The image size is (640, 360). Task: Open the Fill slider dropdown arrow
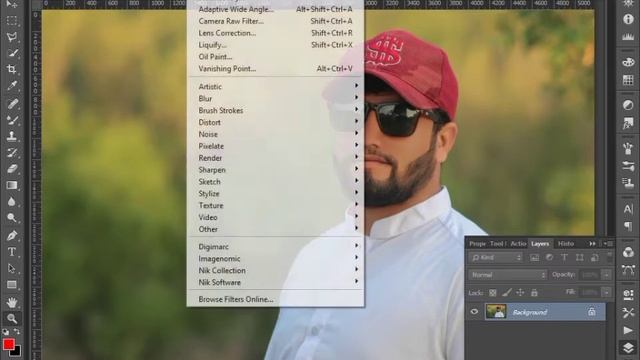(607, 293)
